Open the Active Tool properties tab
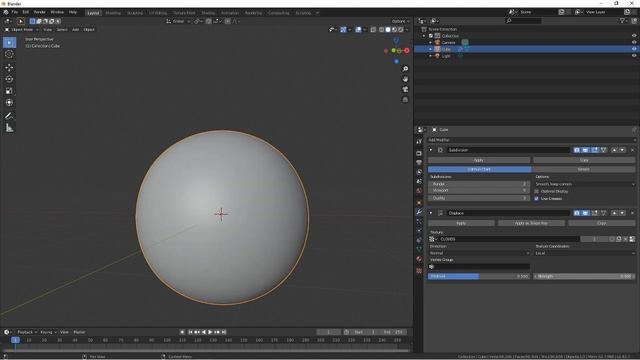 tap(419, 141)
